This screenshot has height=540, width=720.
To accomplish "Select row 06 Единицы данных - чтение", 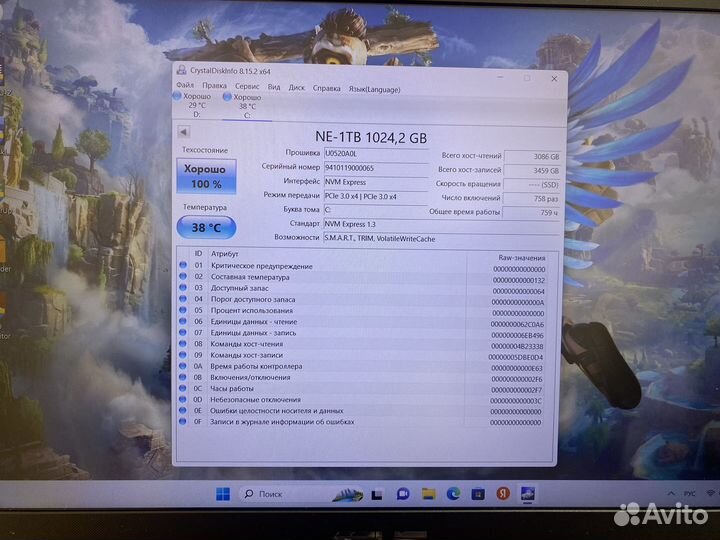I will point(363,322).
